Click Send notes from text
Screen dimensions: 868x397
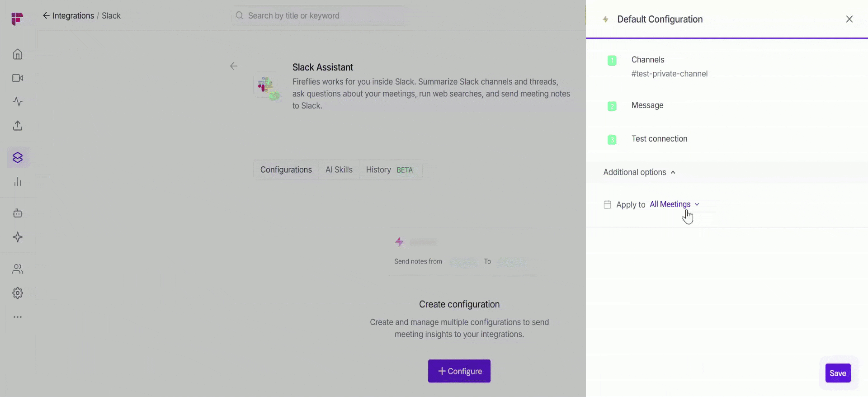(x=418, y=261)
